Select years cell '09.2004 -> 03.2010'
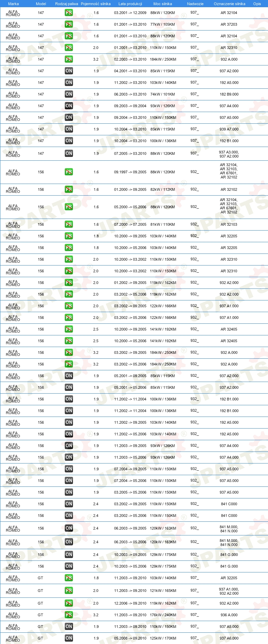This screenshot has height=644, width=268. point(130,117)
